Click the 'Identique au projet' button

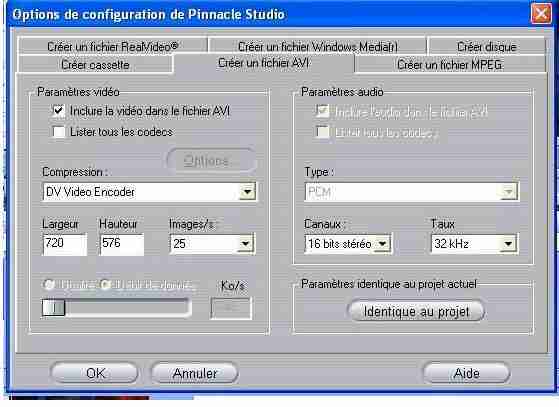pos(416,311)
